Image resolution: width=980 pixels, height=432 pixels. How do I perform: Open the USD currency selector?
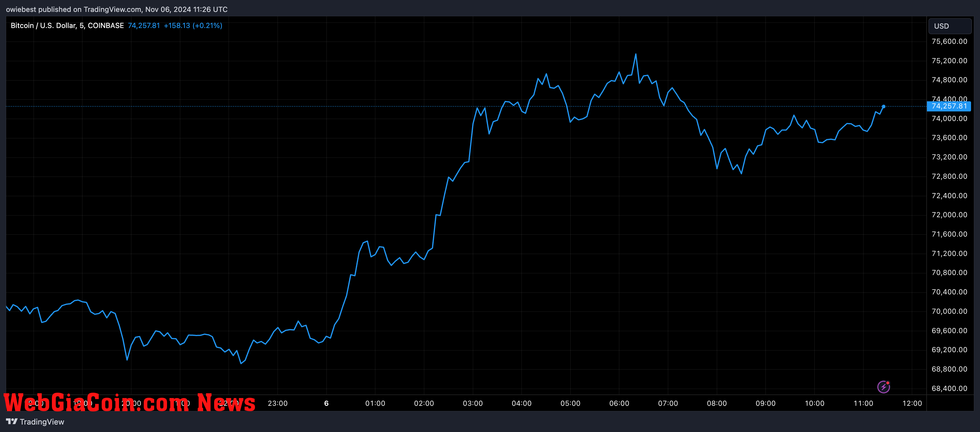950,26
